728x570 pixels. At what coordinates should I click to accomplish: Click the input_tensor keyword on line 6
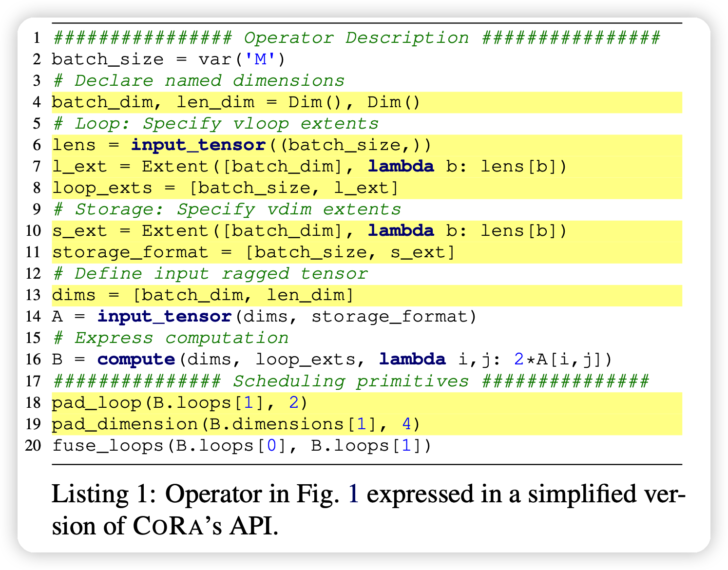click(198, 145)
